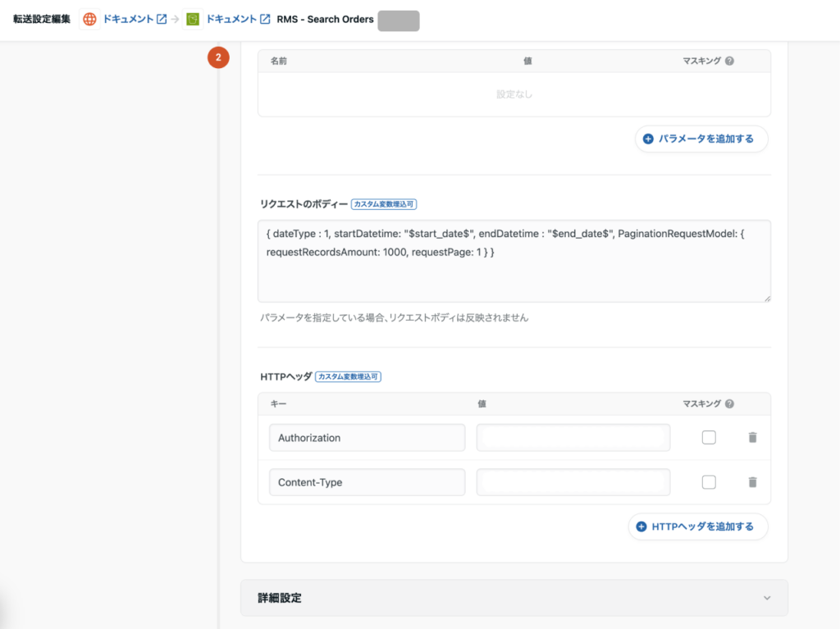The image size is (840, 629).
Task: Open the second ドキュメント link in breadcrumb
Action: coord(231,19)
